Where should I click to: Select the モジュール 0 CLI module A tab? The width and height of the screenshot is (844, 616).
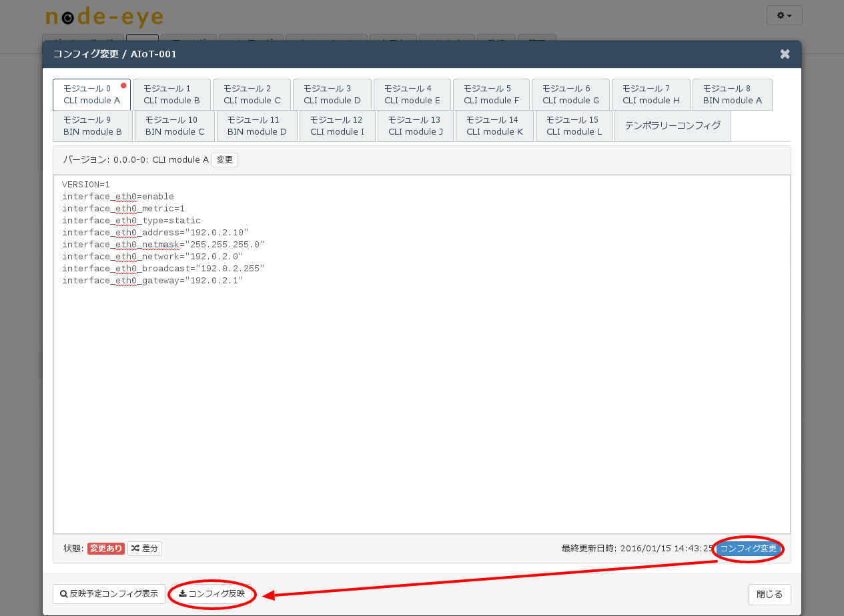click(91, 95)
